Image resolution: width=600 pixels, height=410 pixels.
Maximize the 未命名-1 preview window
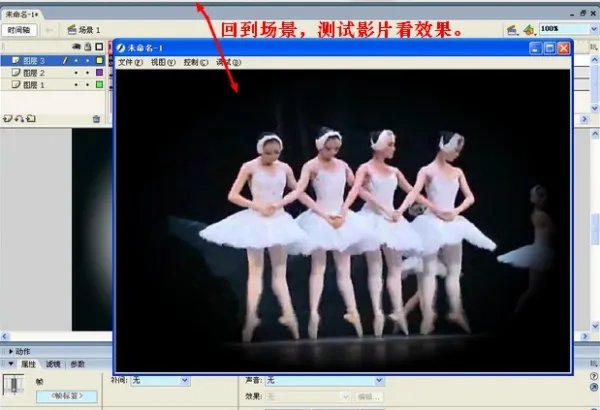549,48
